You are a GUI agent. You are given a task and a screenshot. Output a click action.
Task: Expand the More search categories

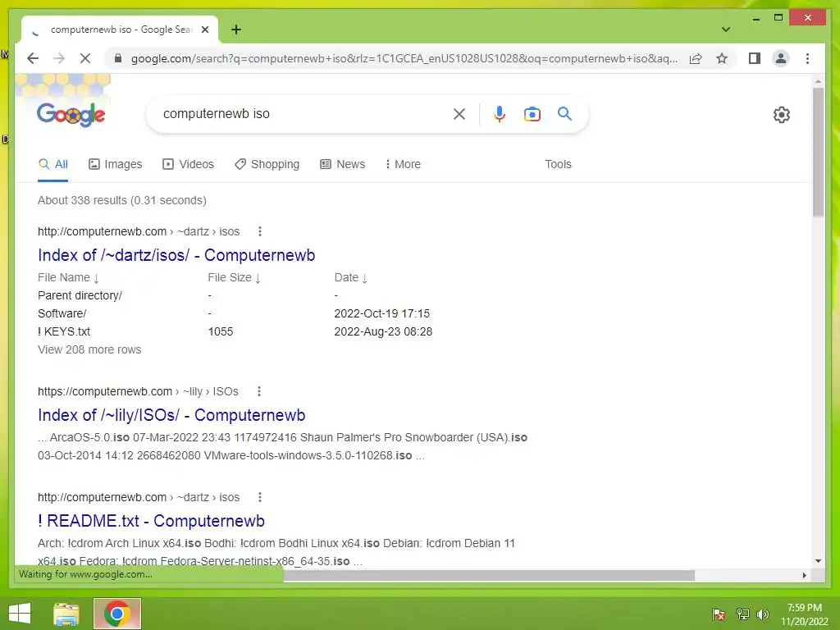[403, 164]
